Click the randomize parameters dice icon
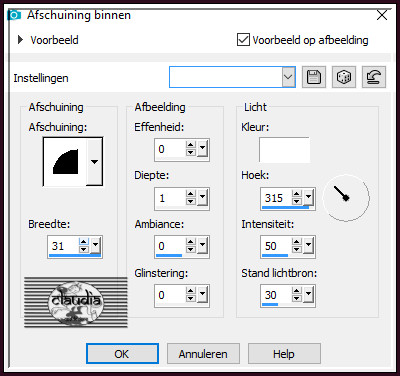Screen dimensions: 400x376 coord(344,77)
